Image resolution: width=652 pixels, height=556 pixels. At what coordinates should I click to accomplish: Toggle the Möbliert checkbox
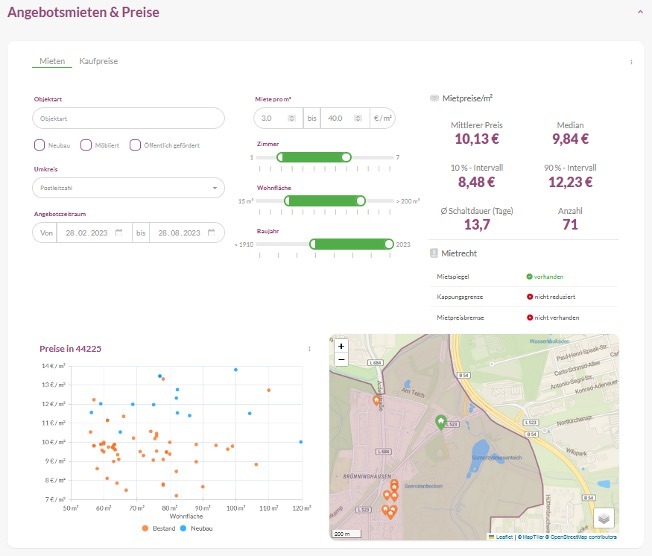click(86, 145)
